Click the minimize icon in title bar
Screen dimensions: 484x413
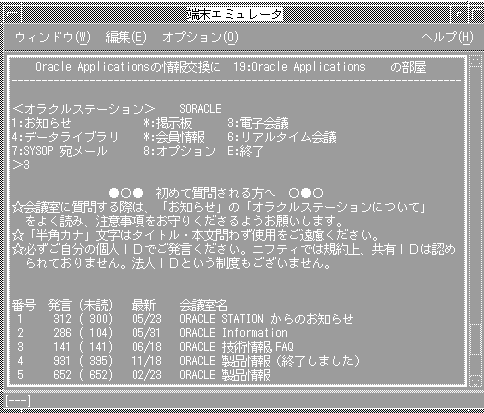(x=460, y=14)
